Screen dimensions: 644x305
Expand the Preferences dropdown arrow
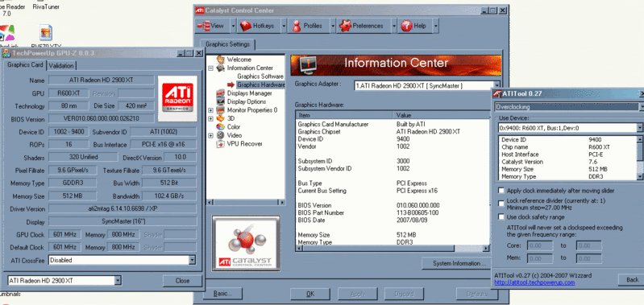tap(393, 26)
